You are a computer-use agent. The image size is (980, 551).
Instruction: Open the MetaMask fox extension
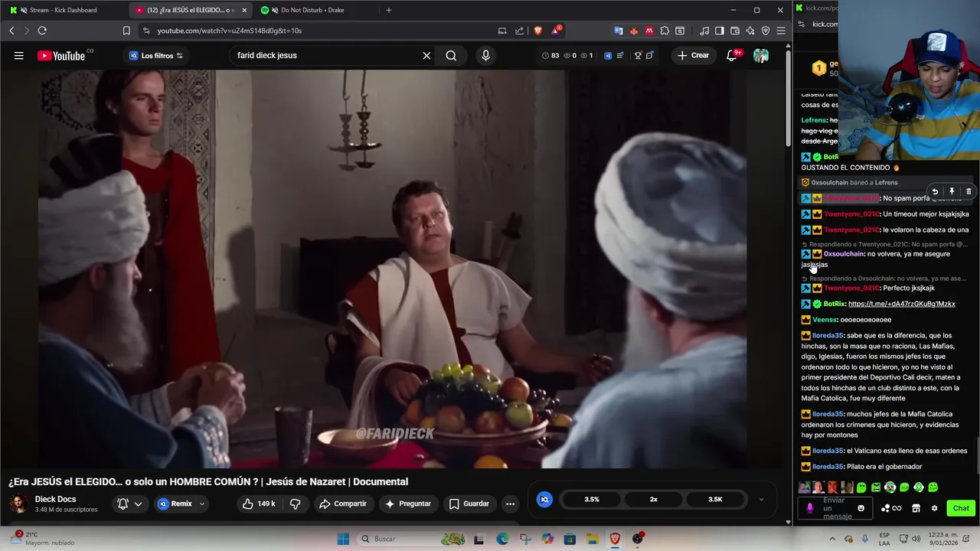pyautogui.click(x=634, y=31)
